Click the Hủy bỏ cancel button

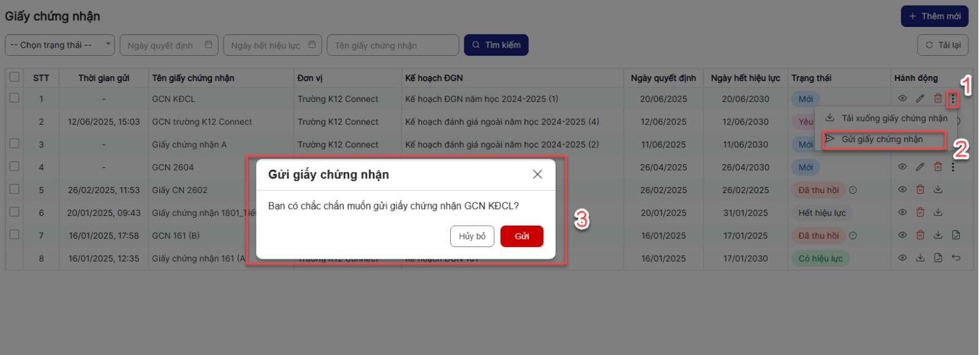point(472,237)
